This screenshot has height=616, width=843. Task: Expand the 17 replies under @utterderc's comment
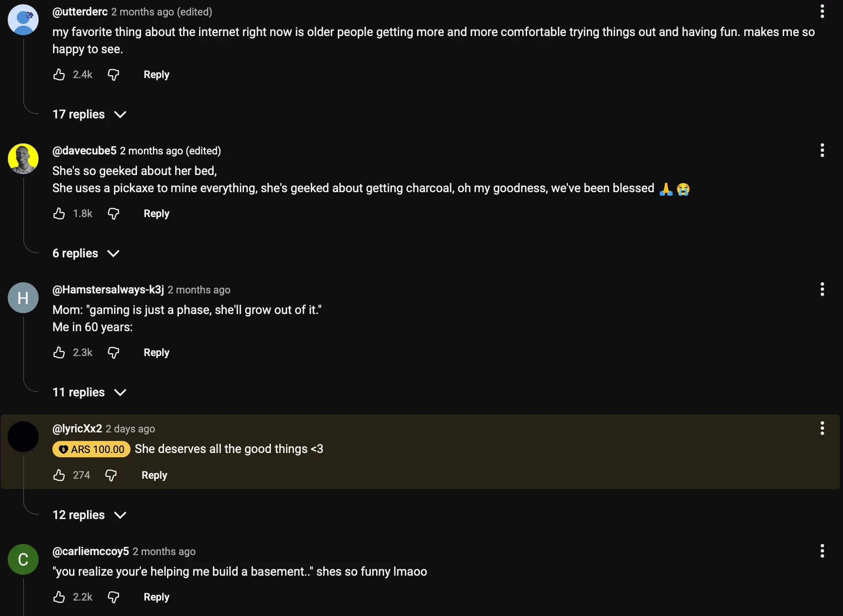pos(89,114)
